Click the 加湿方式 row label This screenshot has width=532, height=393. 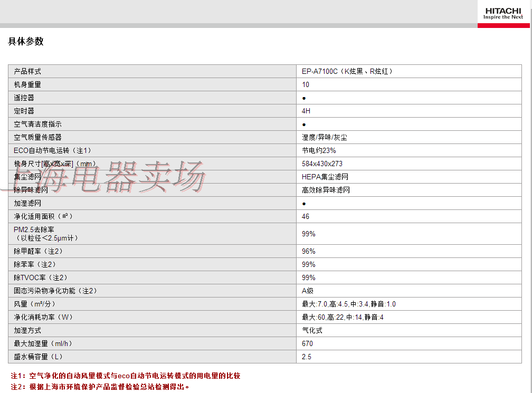tap(27, 330)
